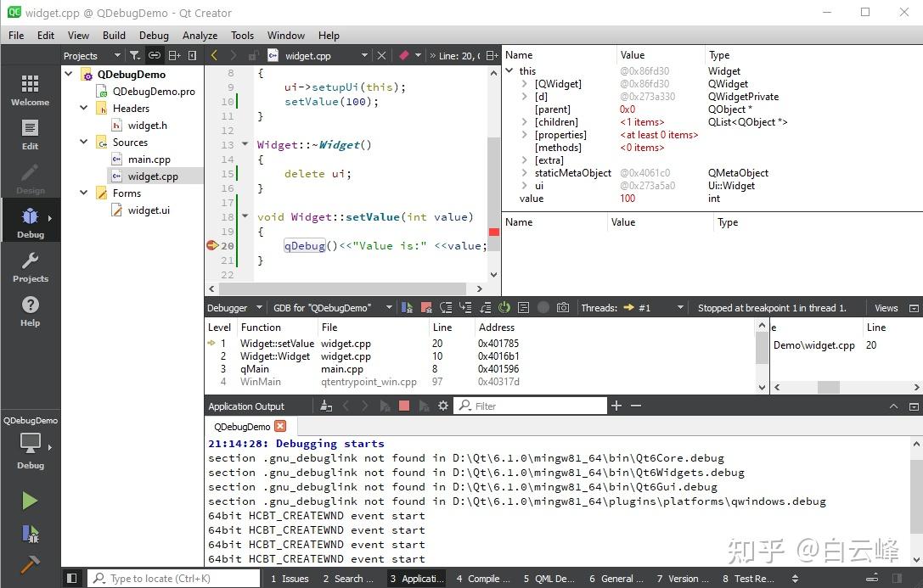Toggle the sidebar with the bottom-left panel icon
The image size is (923, 588).
click(72, 577)
